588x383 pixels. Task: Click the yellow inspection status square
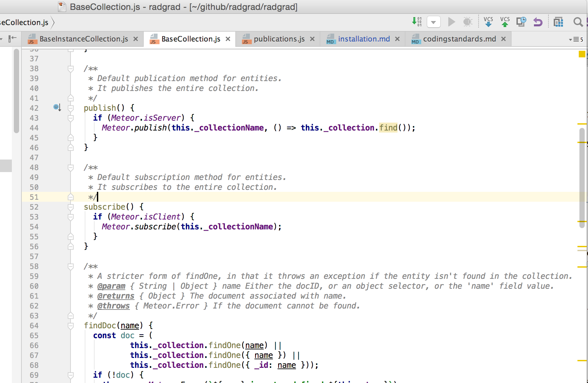tap(582, 54)
